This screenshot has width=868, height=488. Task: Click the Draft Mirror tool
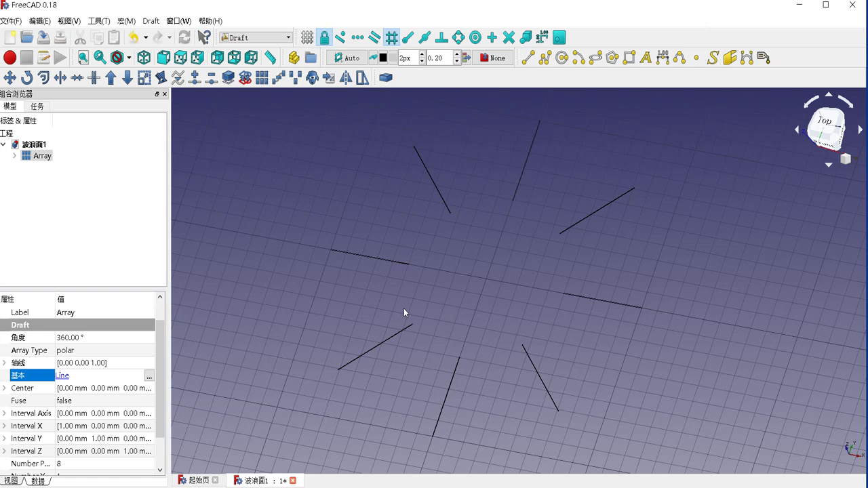coord(346,78)
